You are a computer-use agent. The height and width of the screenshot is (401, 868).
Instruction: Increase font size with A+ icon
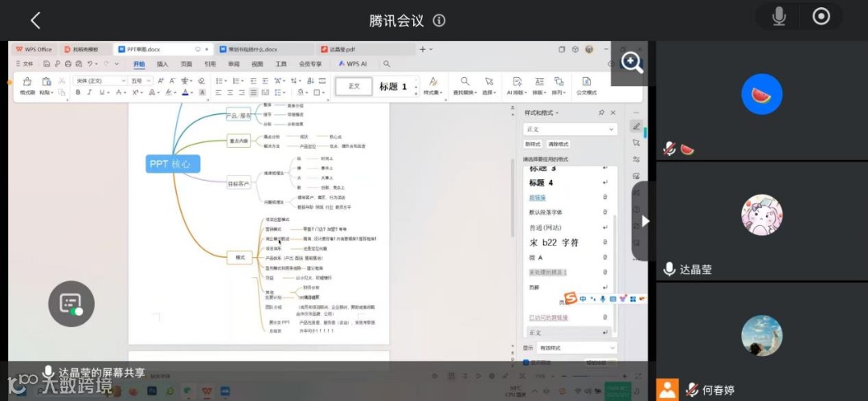161,81
